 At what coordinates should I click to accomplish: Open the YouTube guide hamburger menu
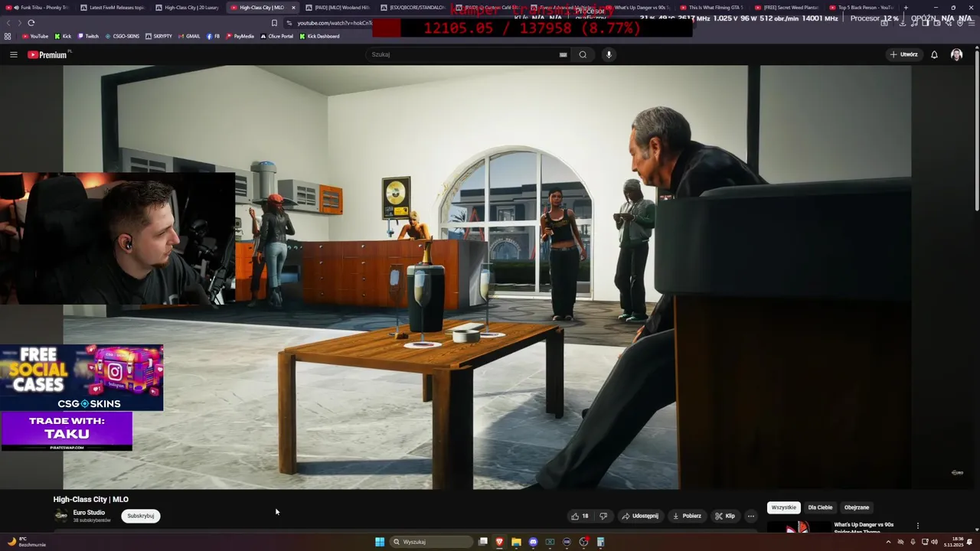click(x=13, y=54)
